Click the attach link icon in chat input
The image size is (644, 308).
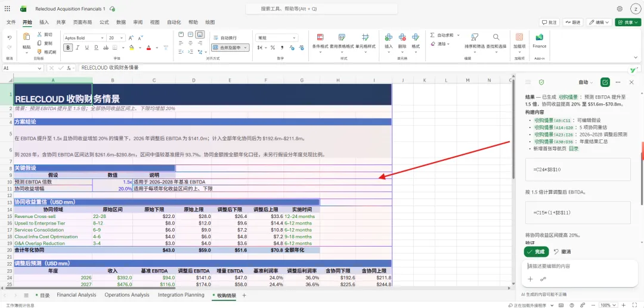(x=543, y=279)
